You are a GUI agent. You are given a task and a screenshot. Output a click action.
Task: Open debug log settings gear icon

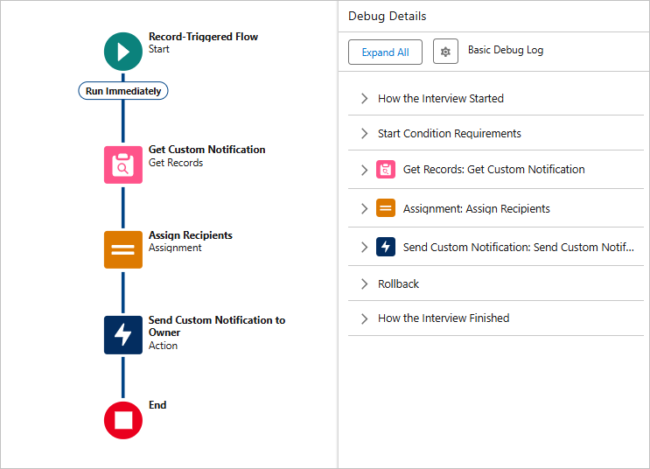445,51
